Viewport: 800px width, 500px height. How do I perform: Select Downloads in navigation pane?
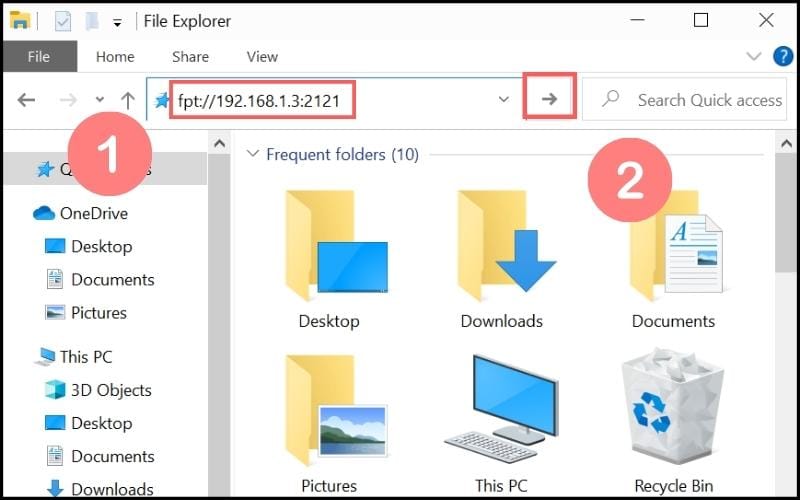[112, 489]
